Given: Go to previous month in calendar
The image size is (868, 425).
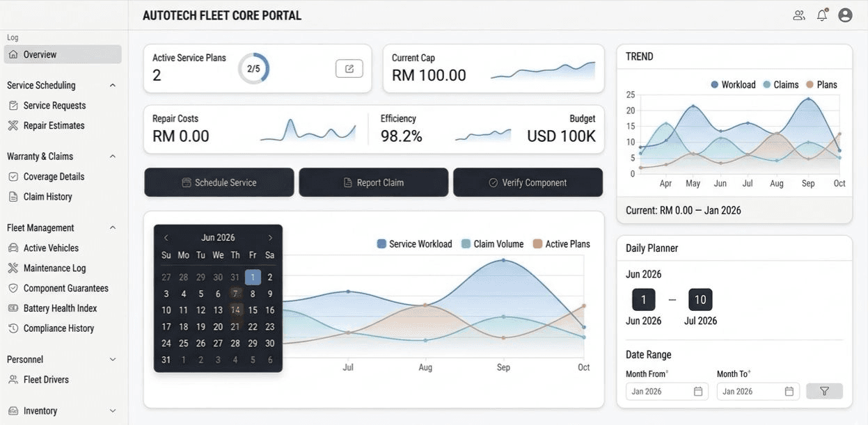Looking at the screenshot, I should point(166,238).
